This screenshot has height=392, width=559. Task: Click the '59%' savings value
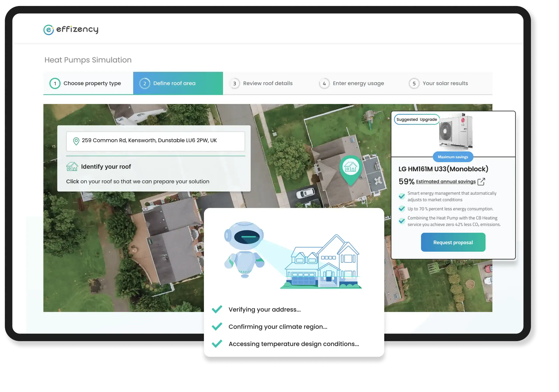pyautogui.click(x=406, y=182)
